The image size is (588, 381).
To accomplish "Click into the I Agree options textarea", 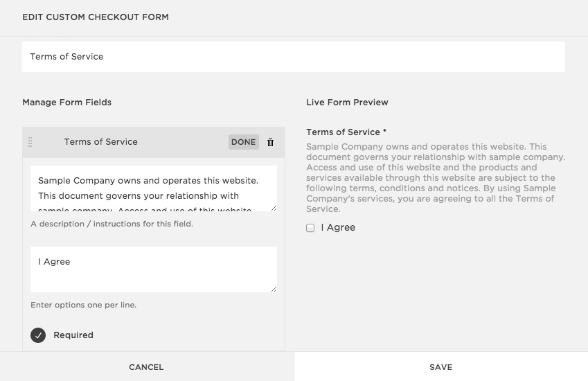I will [x=152, y=269].
